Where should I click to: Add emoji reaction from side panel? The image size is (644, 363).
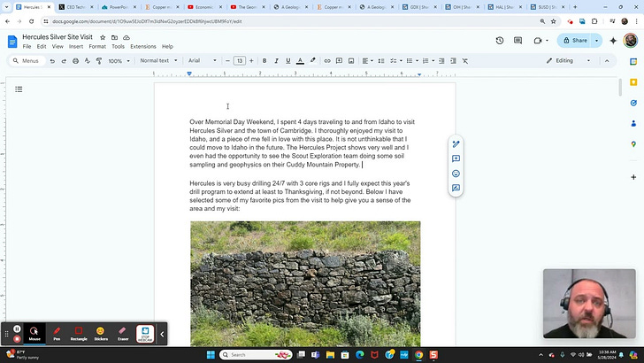[x=456, y=174]
